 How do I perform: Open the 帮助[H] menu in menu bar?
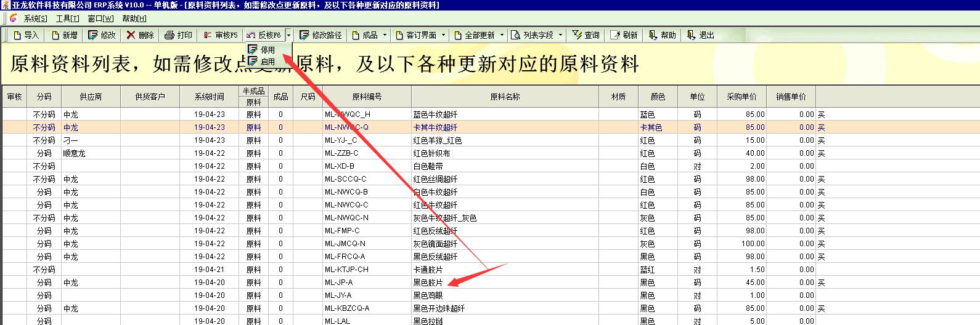click(x=134, y=18)
